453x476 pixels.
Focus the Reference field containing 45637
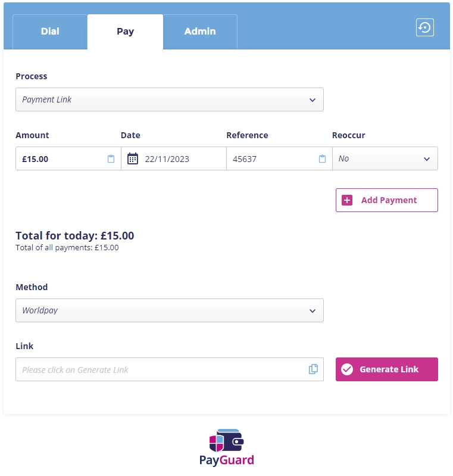click(271, 159)
